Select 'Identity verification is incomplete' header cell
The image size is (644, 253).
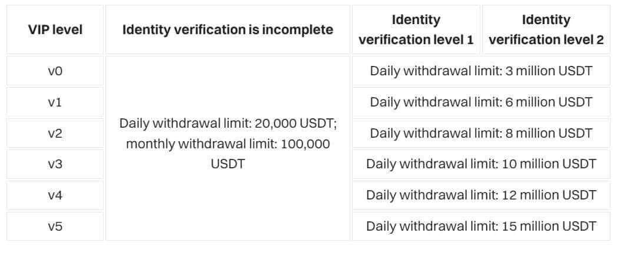click(227, 29)
